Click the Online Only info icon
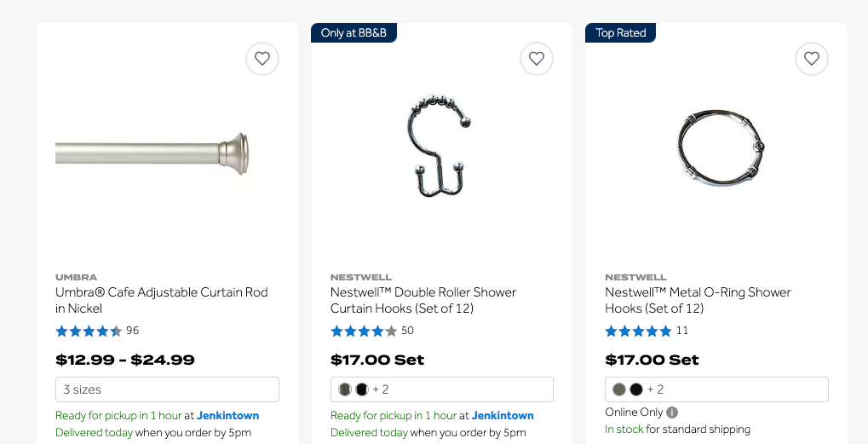This screenshot has height=444, width=868. (672, 412)
